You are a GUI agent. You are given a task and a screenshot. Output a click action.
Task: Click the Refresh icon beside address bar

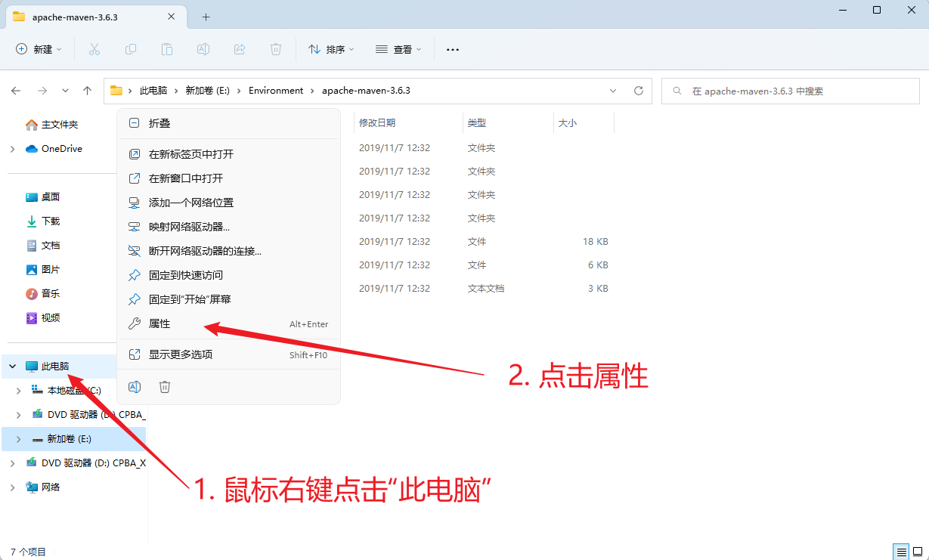pyautogui.click(x=639, y=91)
